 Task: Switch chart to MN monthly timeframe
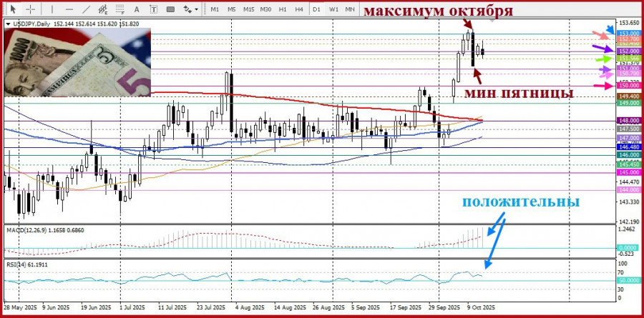point(350,9)
